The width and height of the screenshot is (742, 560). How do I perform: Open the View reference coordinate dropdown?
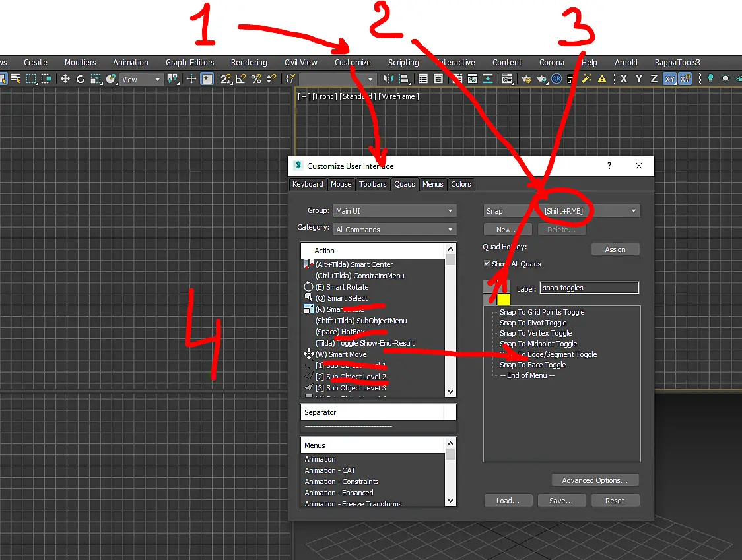(x=141, y=79)
